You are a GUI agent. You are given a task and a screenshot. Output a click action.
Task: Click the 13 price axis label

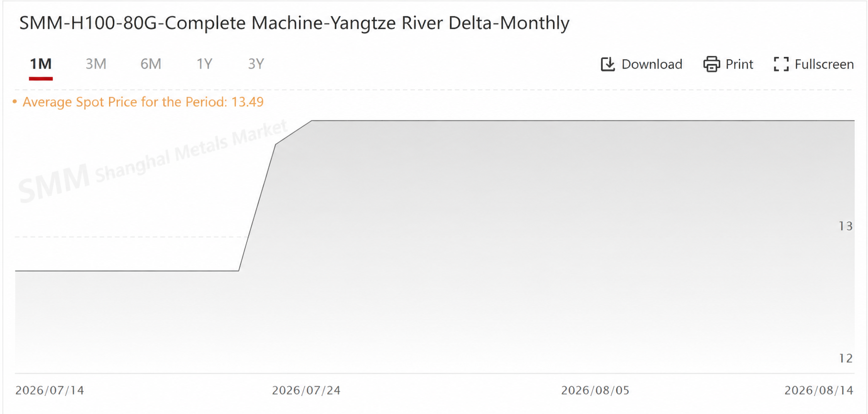point(846,226)
